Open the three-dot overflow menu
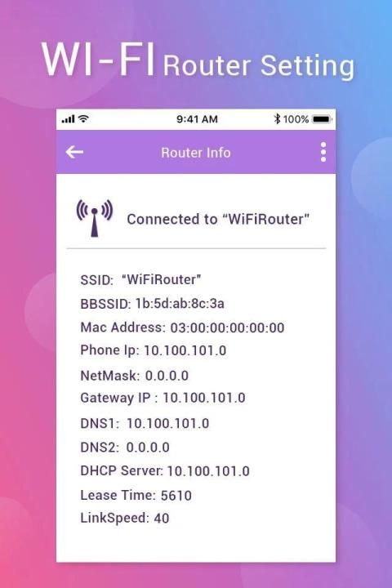Viewport: 392px width, 588px height. 323,152
